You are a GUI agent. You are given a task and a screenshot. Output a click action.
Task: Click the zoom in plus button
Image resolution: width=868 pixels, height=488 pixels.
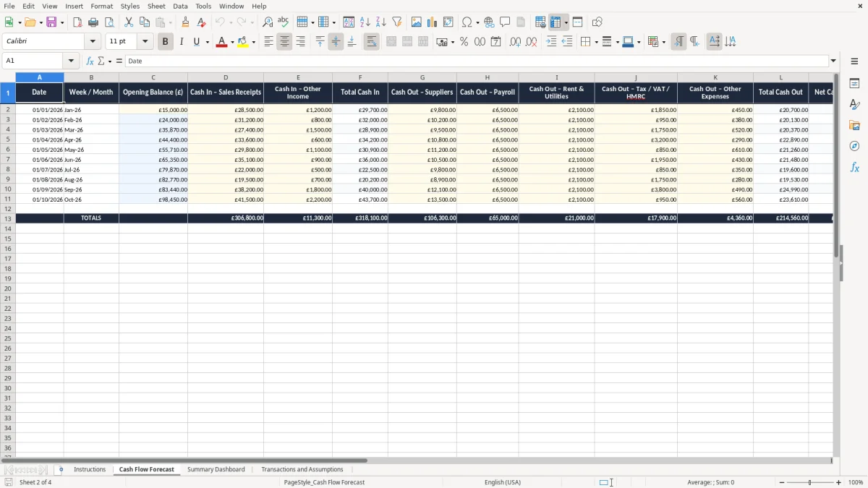click(x=839, y=482)
